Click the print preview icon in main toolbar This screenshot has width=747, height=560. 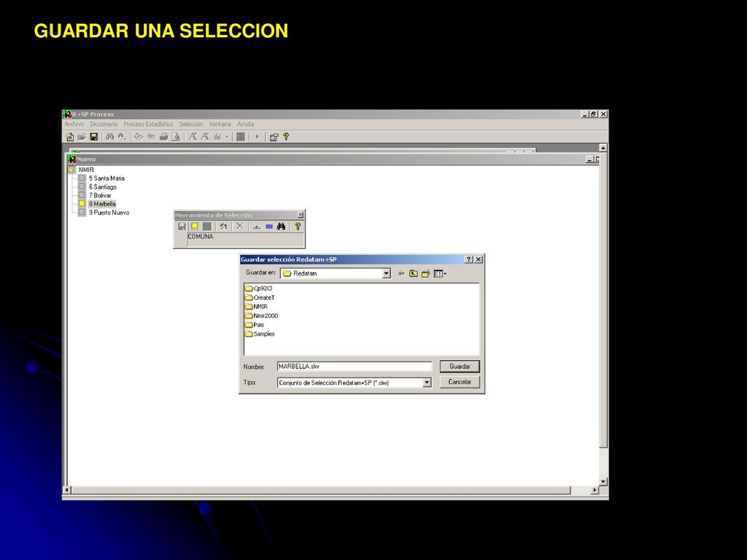tap(176, 137)
